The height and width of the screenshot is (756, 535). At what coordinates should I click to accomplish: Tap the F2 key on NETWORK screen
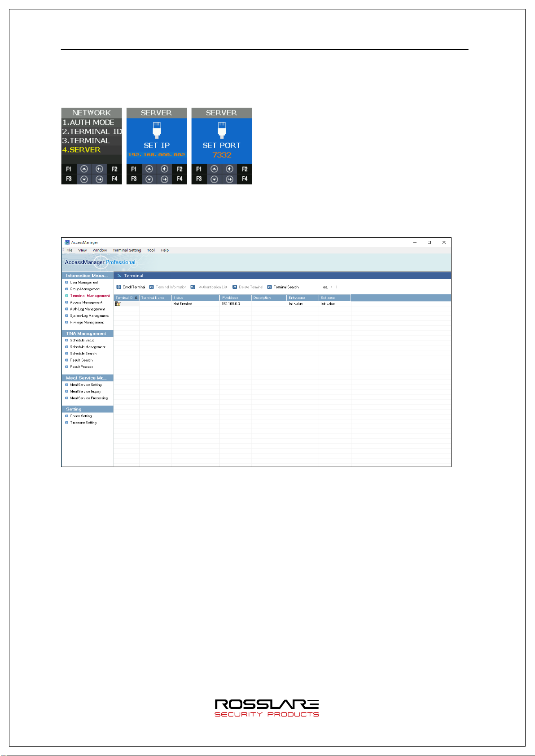[x=114, y=169]
